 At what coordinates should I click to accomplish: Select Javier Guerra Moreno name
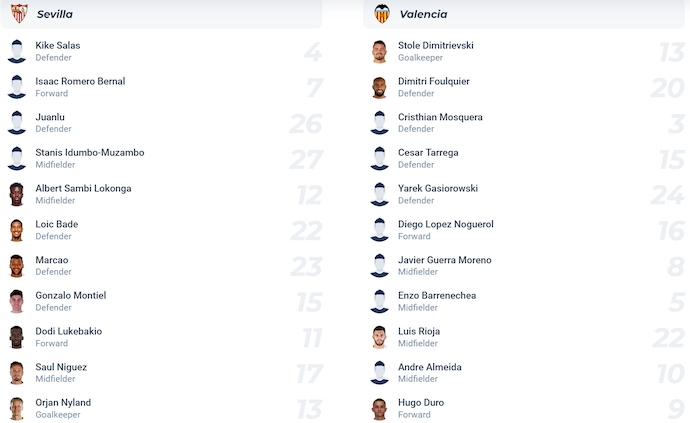point(444,260)
